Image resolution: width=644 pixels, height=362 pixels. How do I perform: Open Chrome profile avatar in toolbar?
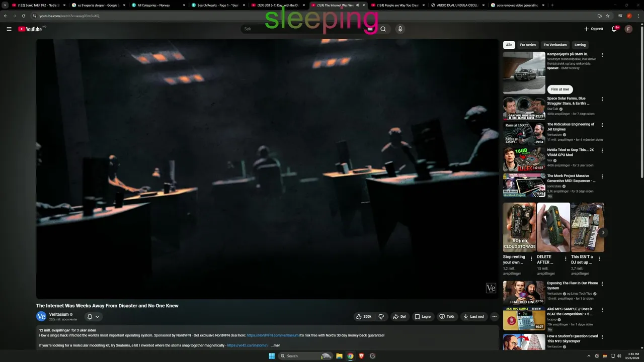(x=629, y=16)
